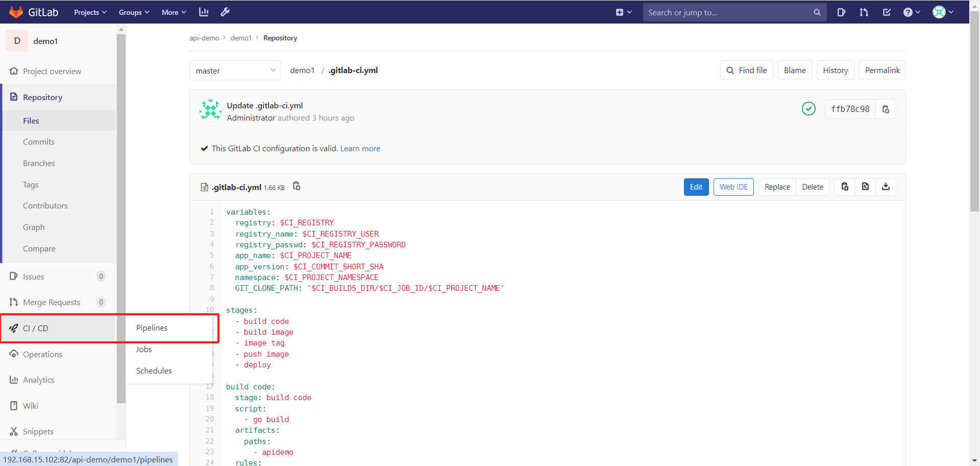The width and height of the screenshot is (980, 466).
Task: Copy commit SHA ffb78c98 to clipboard
Action: pos(887,109)
